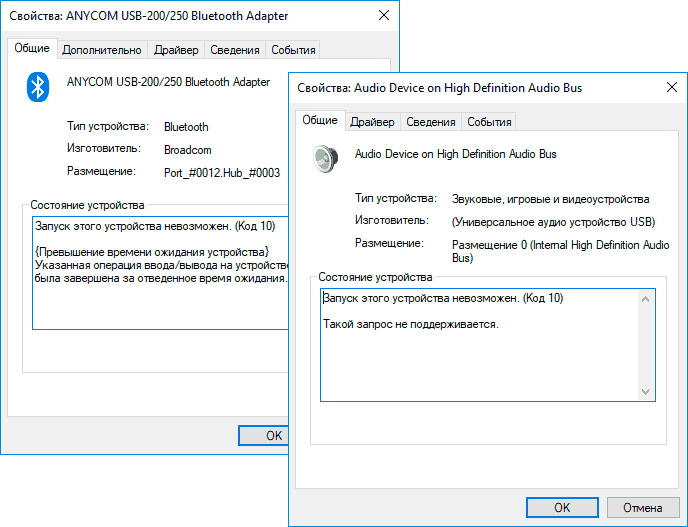
Task: Click '(Универсальное аудио устройство USB)' value
Action: (x=553, y=222)
